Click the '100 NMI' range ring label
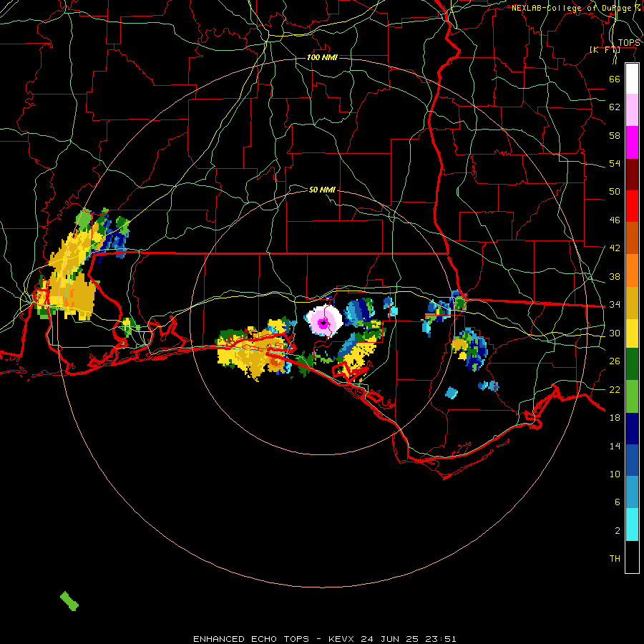The image size is (644, 644). point(322,57)
